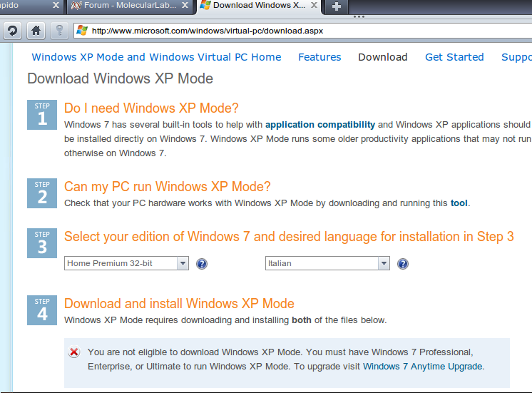
Task: Switch to the Forum - MolecularLab tab
Action: pos(130,6)
